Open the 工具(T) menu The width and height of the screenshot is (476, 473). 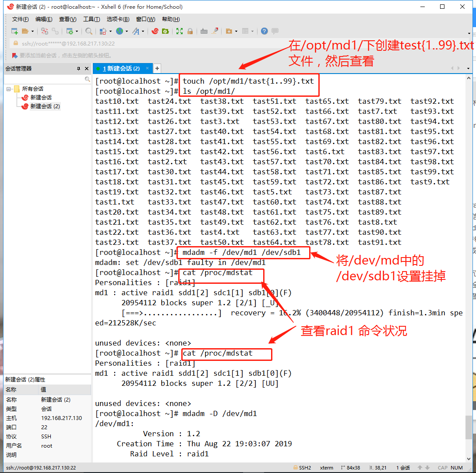pyautogui.click(x=92, y=19)
